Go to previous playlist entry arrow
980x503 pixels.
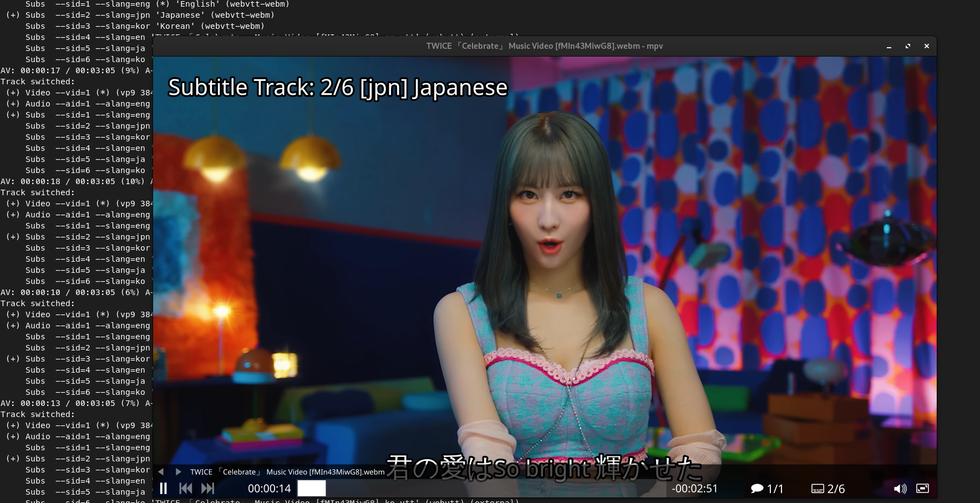(x=161, y=471)
